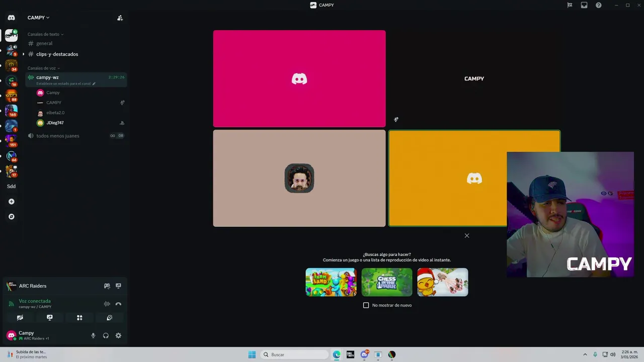Launch the chick with Santa hat activity
The width and height of the screenshot is (644, 362).
443,282
